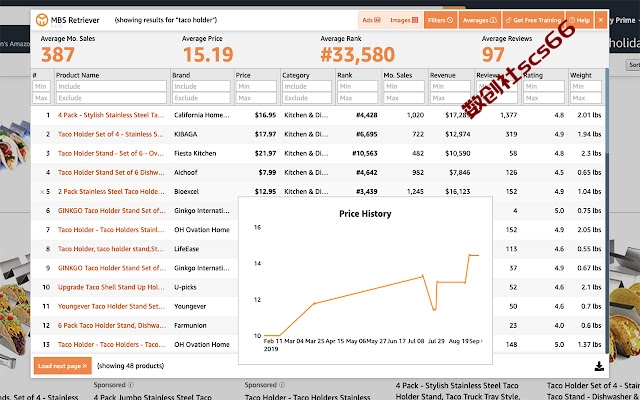This screenshot has width=640, height=400.
Task: Sort by Category column header
Action: click(x=296, y=75)
